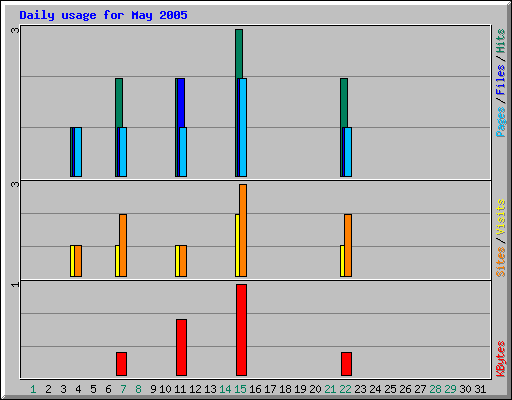Click the red KBytes bar for day 7
The height and width of the screenshot is (400, 512).
point(121,364)
